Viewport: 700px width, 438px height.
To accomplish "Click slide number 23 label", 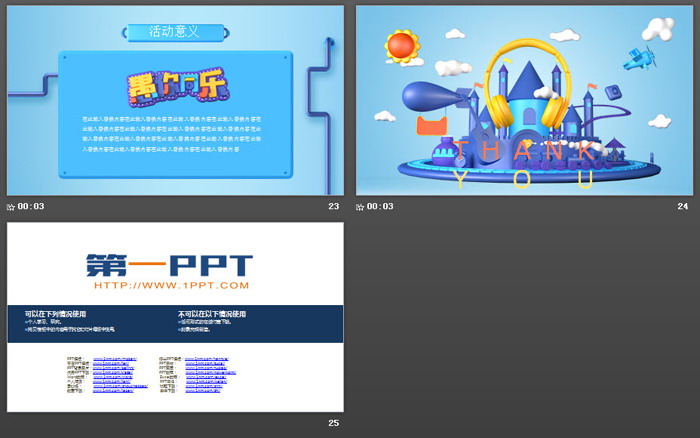I will point(333,206).
